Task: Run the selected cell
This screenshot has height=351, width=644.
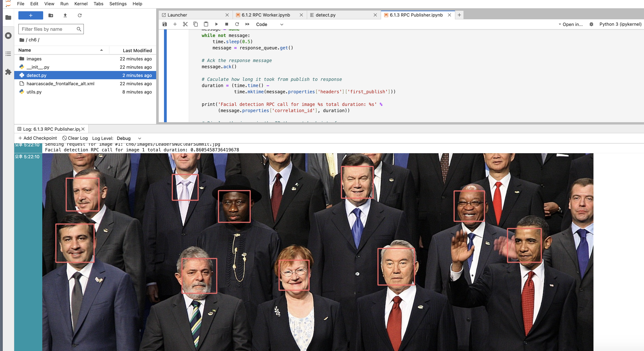Action: point(217,24)
